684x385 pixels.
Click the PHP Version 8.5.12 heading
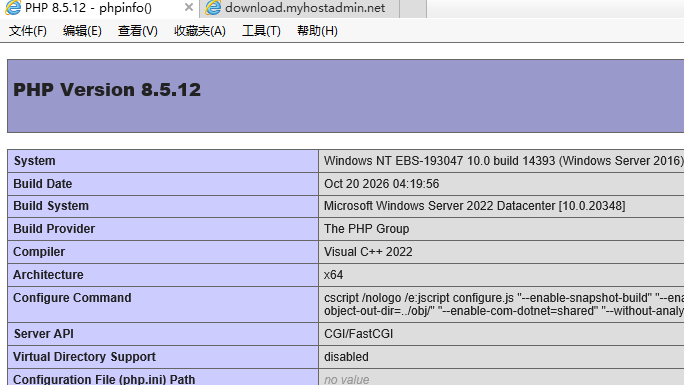point(107,90)
